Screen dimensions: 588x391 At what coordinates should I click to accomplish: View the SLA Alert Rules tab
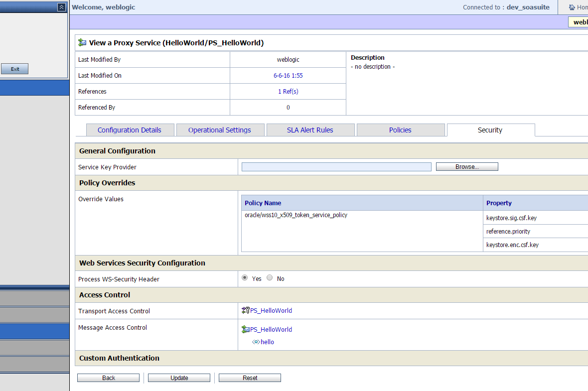tap(310, 130)
